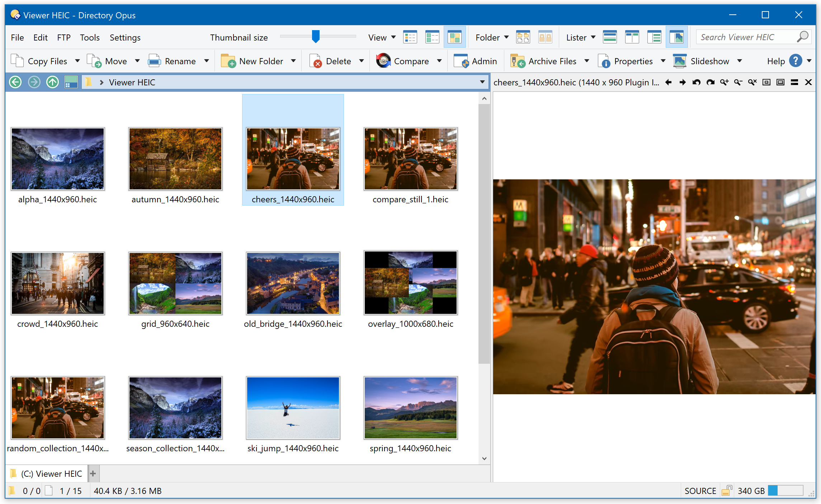Drag the Thumbnail size slider
Viewport: 821px width, 504px height.
[315, 36]
